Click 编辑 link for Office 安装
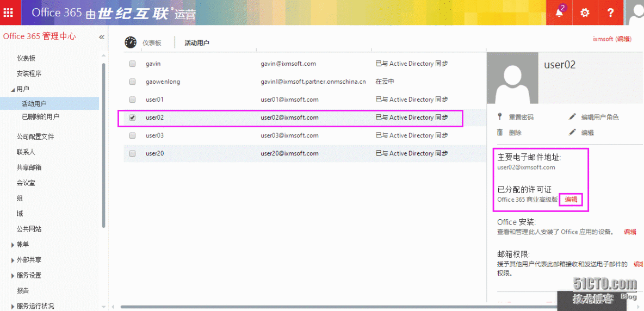The width and height of the screenshot is (644, 311). (x=630, y=232)
